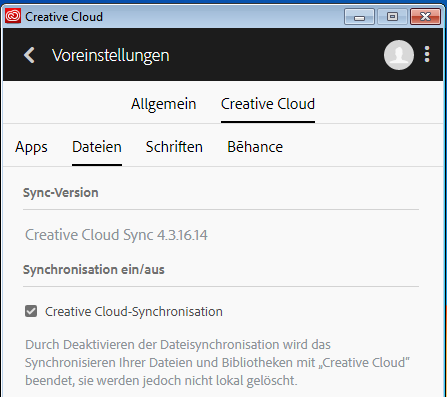Open the Behance sub-tab
Image resolution: width=447 pixels, height=397 pixels.
(x=255, y=147)
